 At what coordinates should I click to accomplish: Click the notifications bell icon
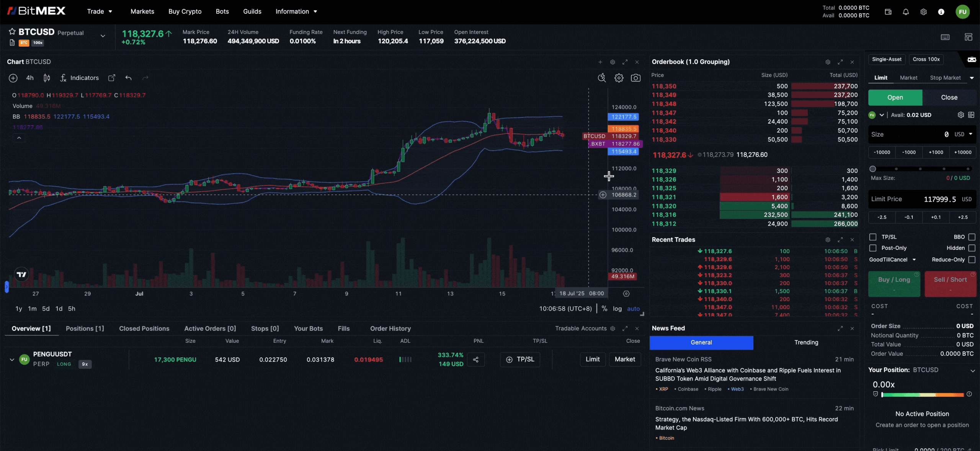click(x=906, y=12)
